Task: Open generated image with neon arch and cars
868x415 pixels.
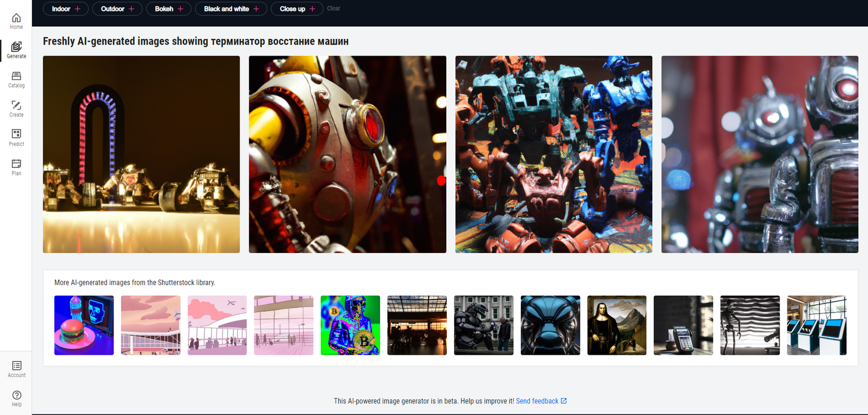Action: coord(141,155)
